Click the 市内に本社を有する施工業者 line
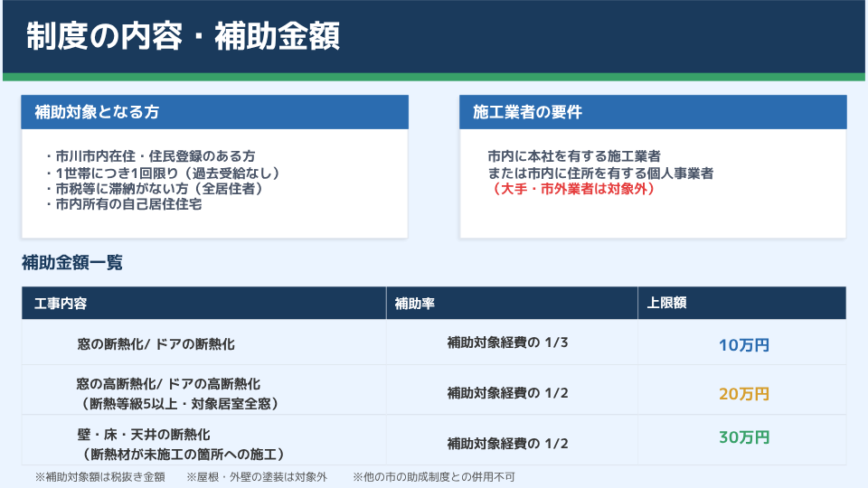The image size is (868, 488). pyautogui.click(x=573, y=156)
